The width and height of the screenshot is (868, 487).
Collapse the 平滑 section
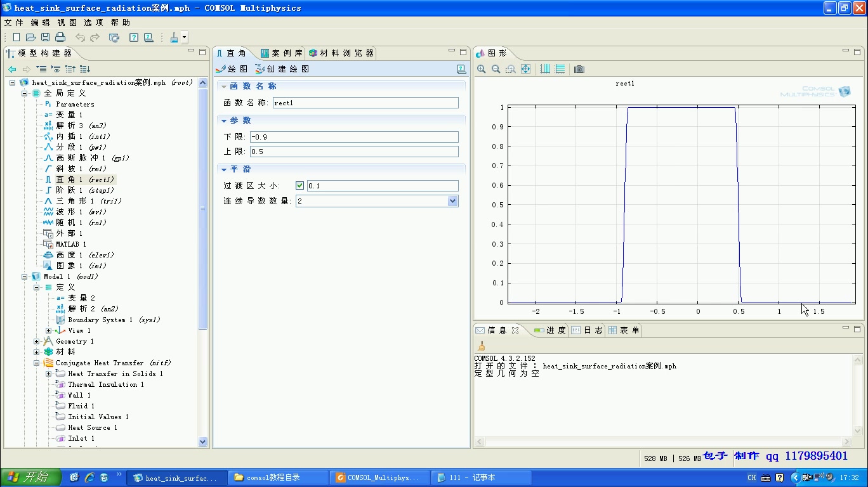point(224,169)
